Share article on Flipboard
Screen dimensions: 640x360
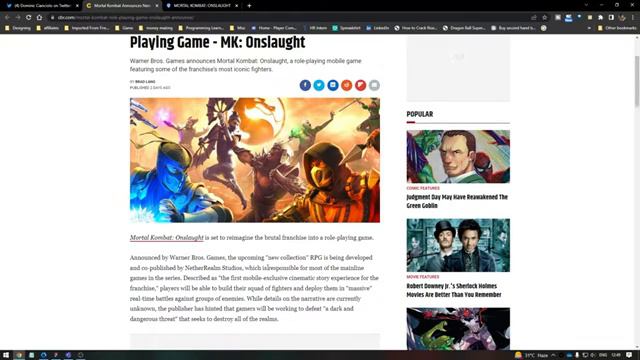point(360,85)
